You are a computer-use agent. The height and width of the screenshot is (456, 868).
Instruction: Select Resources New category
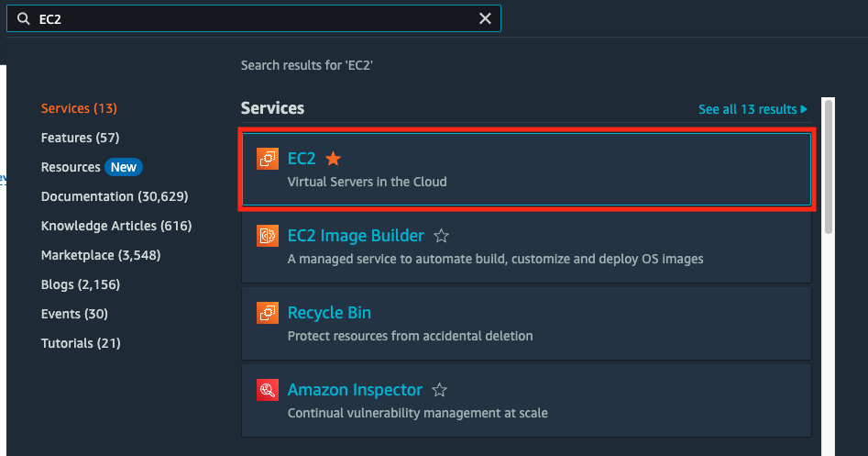92,167
